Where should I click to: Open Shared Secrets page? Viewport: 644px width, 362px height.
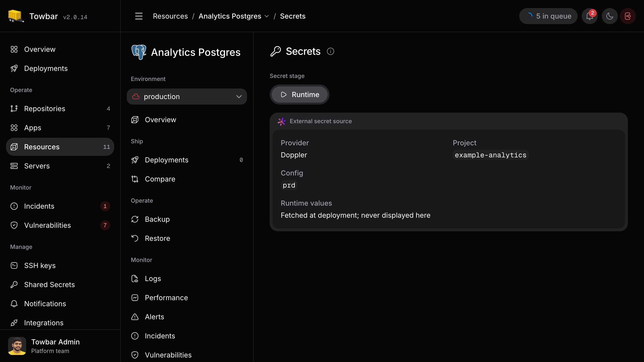click(60, 285)
